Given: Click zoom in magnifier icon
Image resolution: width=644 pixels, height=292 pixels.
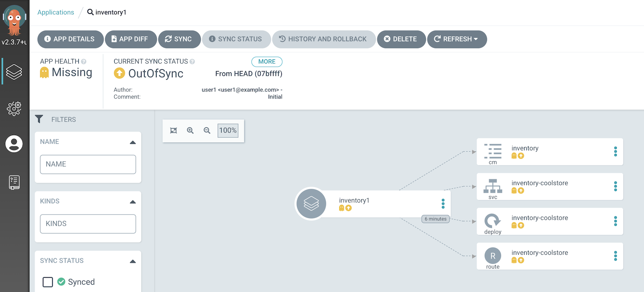Looking at the screenshot, I should tap(190, 130).
